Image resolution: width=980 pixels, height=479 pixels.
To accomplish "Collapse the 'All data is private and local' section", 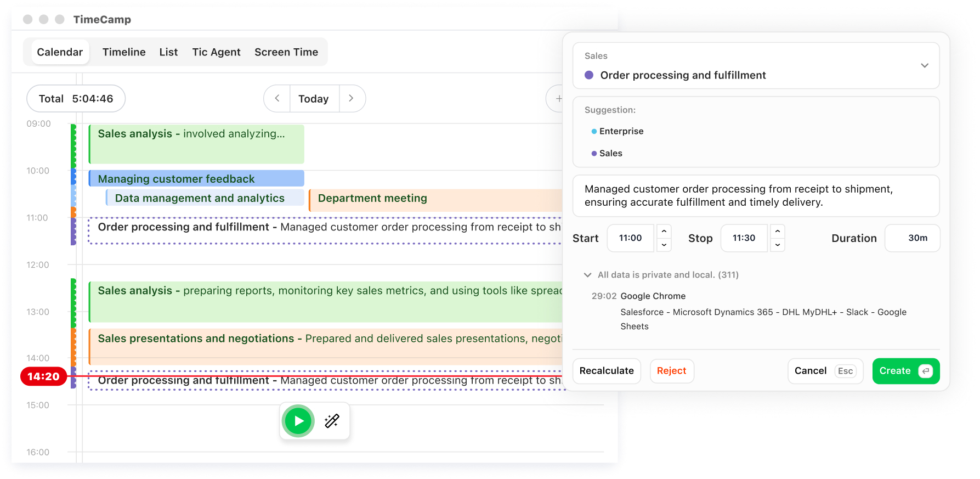I will pyautogui.click(x=587, y=275).
